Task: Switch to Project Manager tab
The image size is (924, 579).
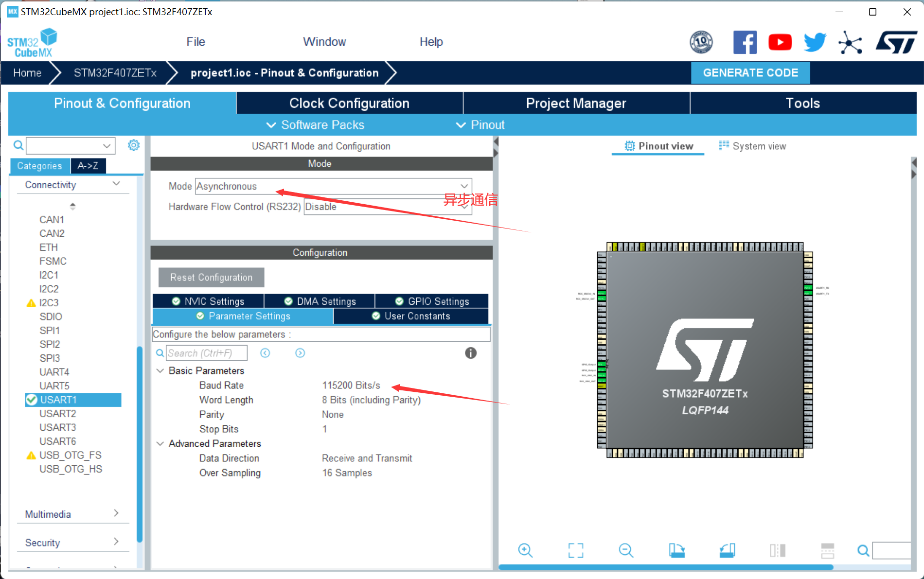Action: pyautogui.click(x=576, y=103)
